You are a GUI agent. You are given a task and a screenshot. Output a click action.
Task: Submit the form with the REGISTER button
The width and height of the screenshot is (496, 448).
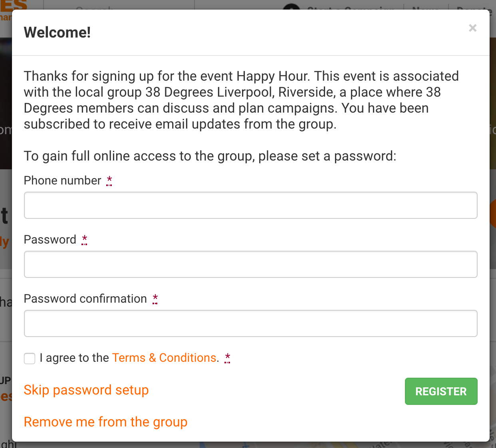click(x=441, y=391)
